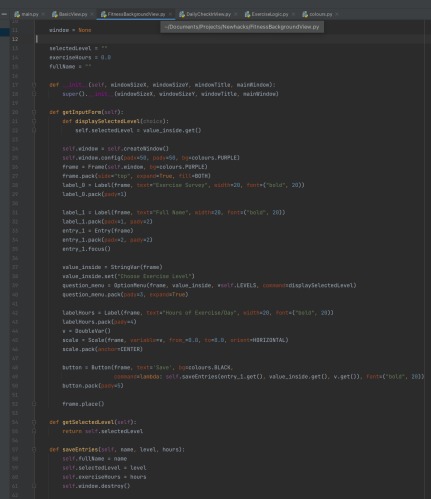Image resolution: width=431 pixels, height=499 pixels.
Task: Click the Python icon on ExerciseLogic.py tab
Action: click(x=247, y=14)
